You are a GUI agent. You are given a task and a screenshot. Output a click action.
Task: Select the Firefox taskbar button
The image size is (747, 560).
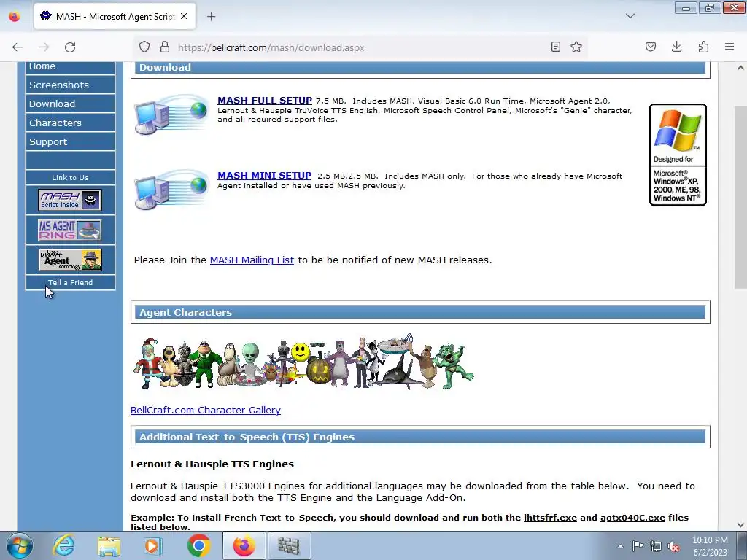coord(244,545)
